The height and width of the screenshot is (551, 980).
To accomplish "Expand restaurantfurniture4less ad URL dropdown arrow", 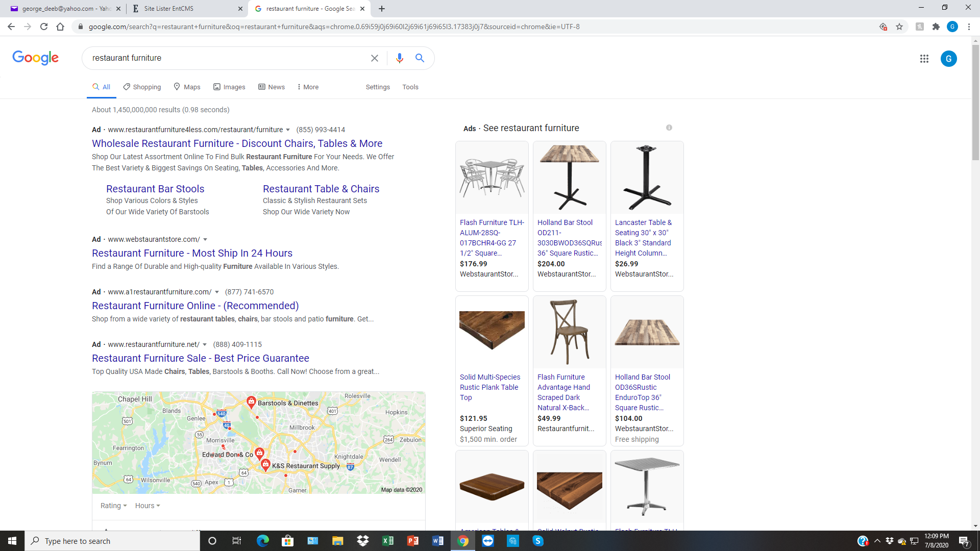I will pyautogui.click(x=288, y=130).
